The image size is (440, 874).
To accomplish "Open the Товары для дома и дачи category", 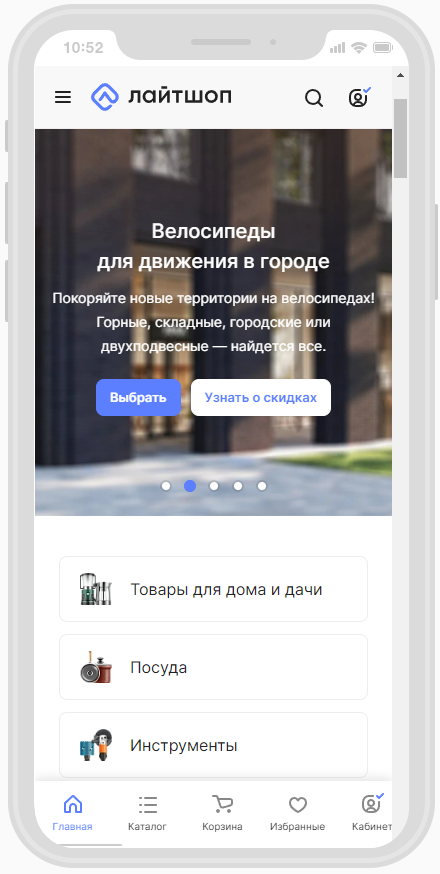I will tap(214, 589).
